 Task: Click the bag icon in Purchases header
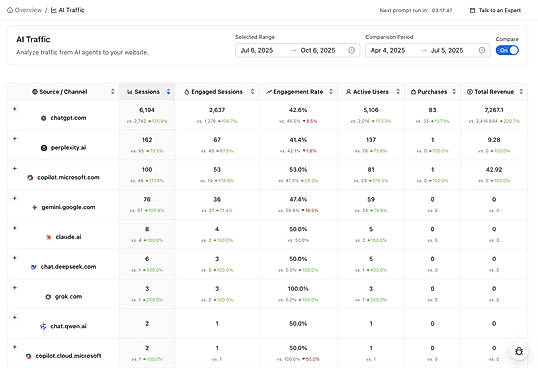pos(413,92)
